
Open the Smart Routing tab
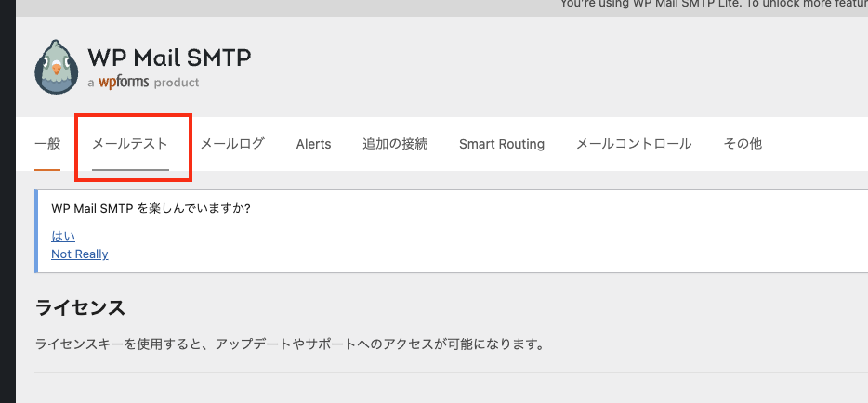click(x=502, y=144)
